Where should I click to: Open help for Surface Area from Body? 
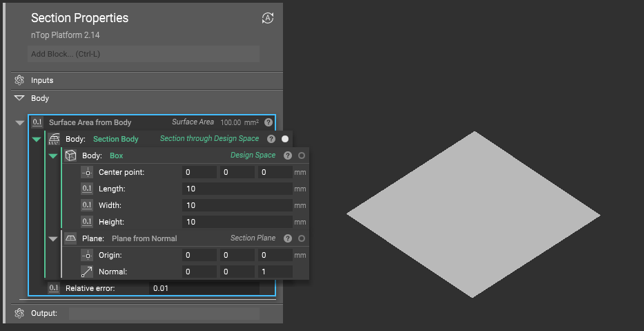tap(269, 122)
